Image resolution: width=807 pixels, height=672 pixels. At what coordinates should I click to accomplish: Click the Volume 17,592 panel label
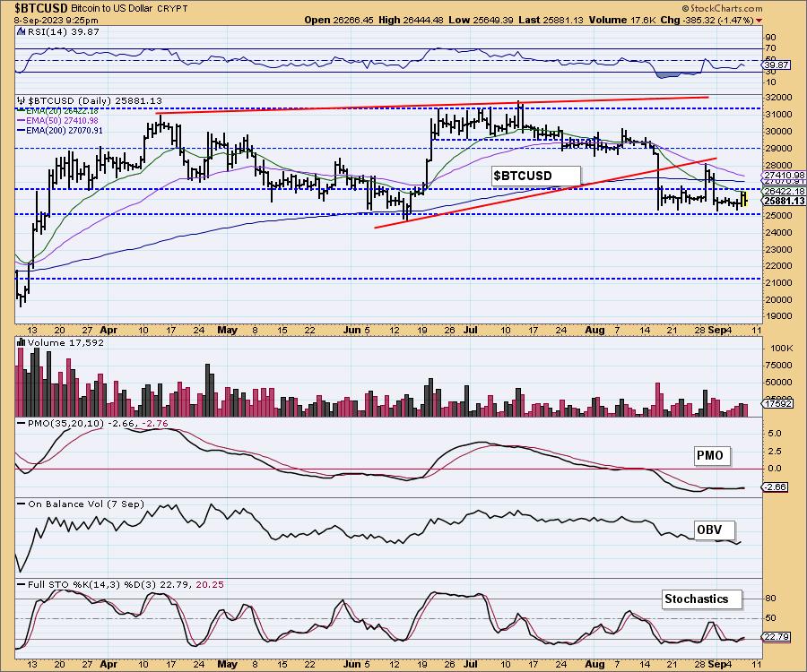pyautogui.click(x=65, y=342)
